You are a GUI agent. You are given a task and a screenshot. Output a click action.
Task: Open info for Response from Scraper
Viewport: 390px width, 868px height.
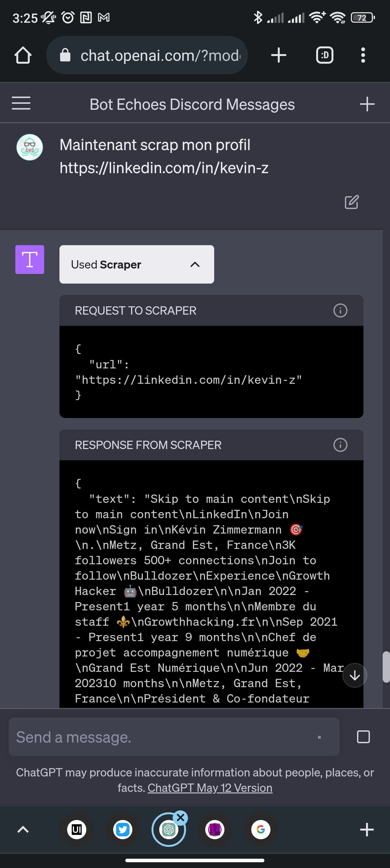340,445
